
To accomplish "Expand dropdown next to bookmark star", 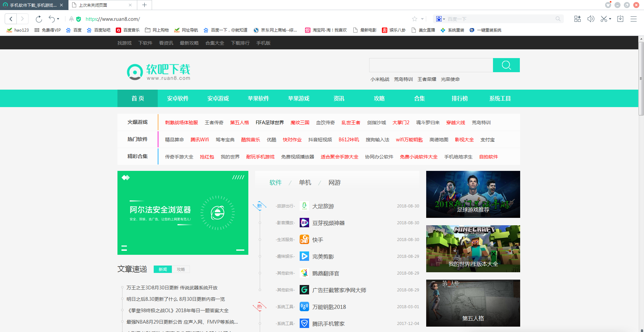I will click(422, 19).
